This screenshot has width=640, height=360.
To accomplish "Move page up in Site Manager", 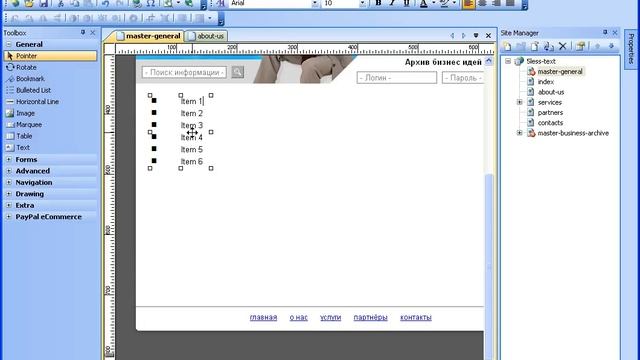I will pos(598,46).
